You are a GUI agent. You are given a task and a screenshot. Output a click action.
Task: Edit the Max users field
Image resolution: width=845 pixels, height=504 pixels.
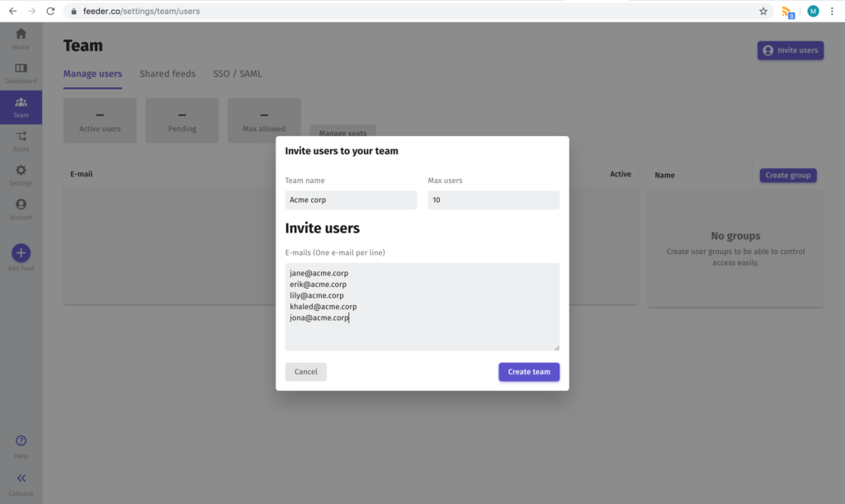(x=493, y=200)
